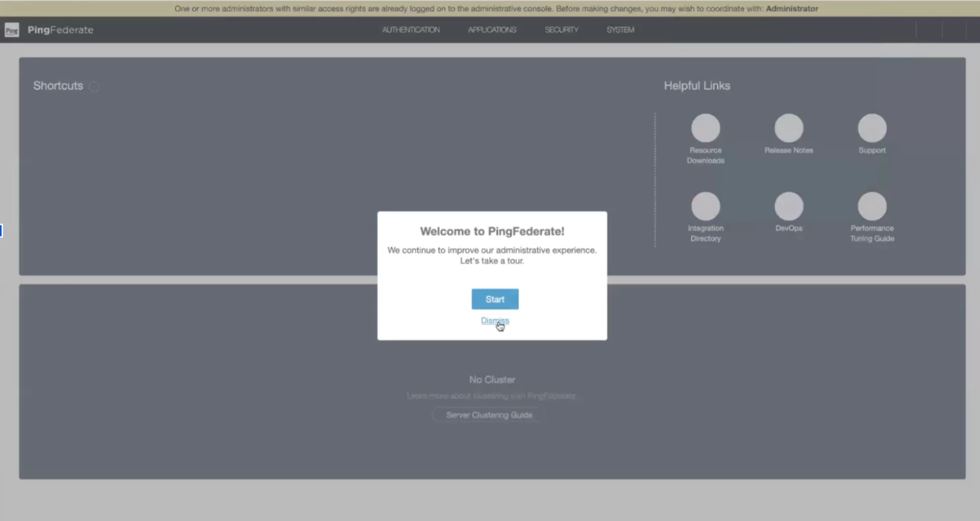980x521 pixels.
Task: Open the Performance Tuning Guide icon
Action: pos(872,206)
